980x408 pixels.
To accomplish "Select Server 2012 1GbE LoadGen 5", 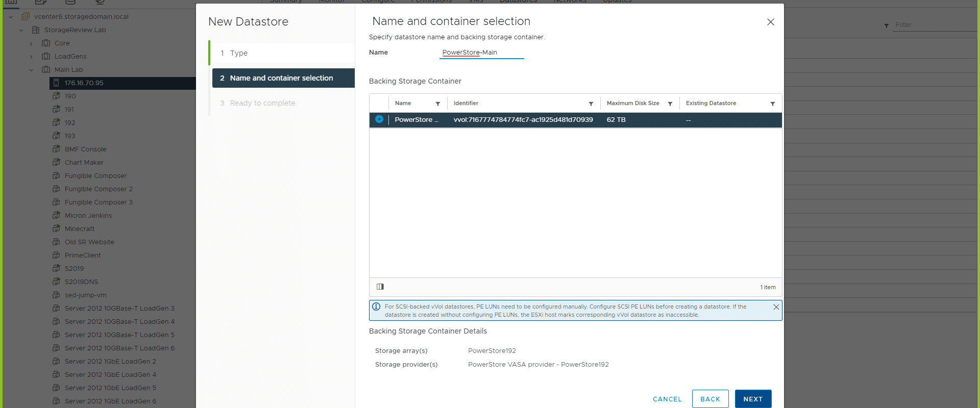I will click(x=110, y=388).
